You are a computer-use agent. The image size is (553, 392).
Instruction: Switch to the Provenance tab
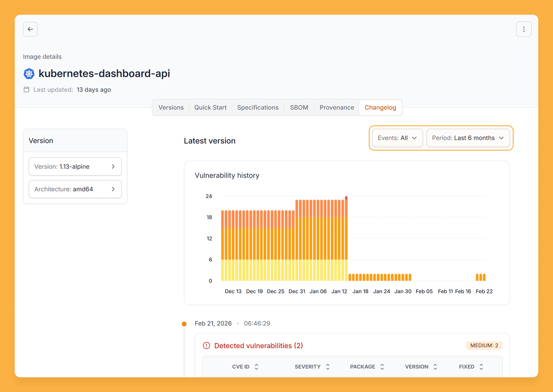click(337, 107)
